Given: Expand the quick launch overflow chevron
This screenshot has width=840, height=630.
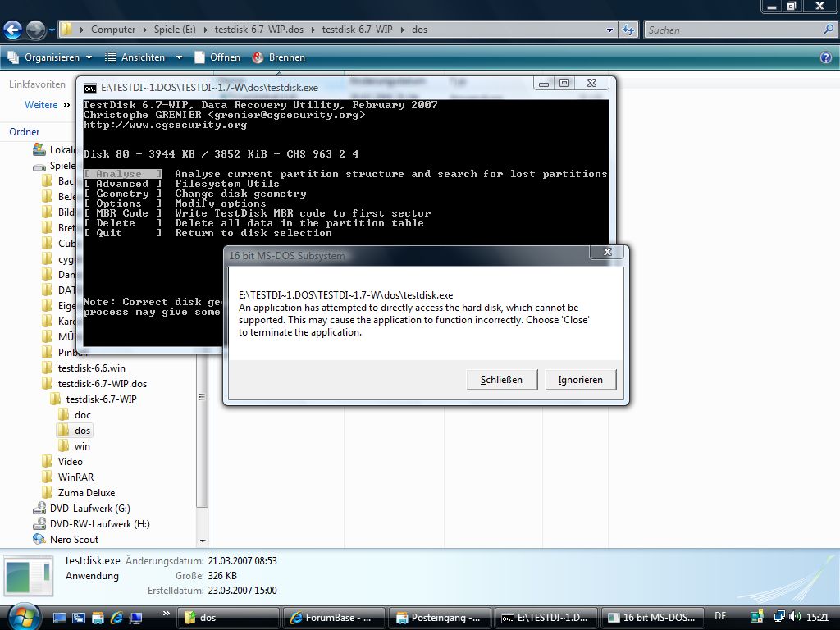Looking at the screenshot, I should tap(166, 614).
